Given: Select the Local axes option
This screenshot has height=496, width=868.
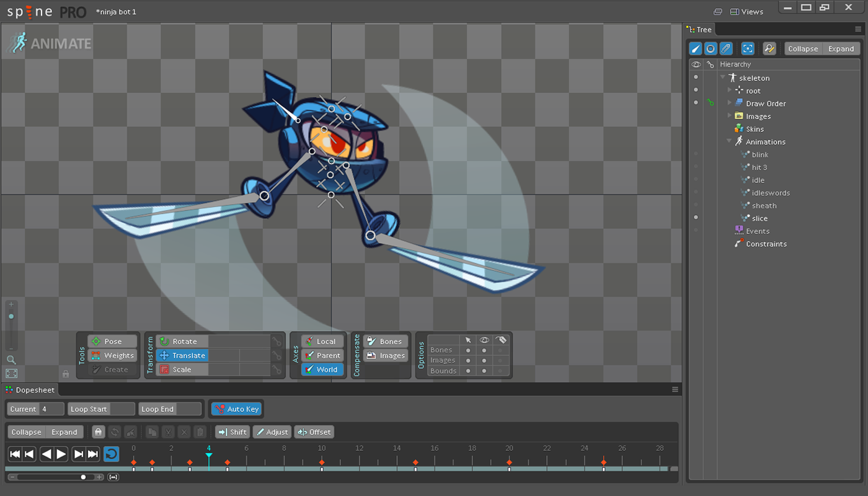Looking at the screenshot, I should [321, 342].
